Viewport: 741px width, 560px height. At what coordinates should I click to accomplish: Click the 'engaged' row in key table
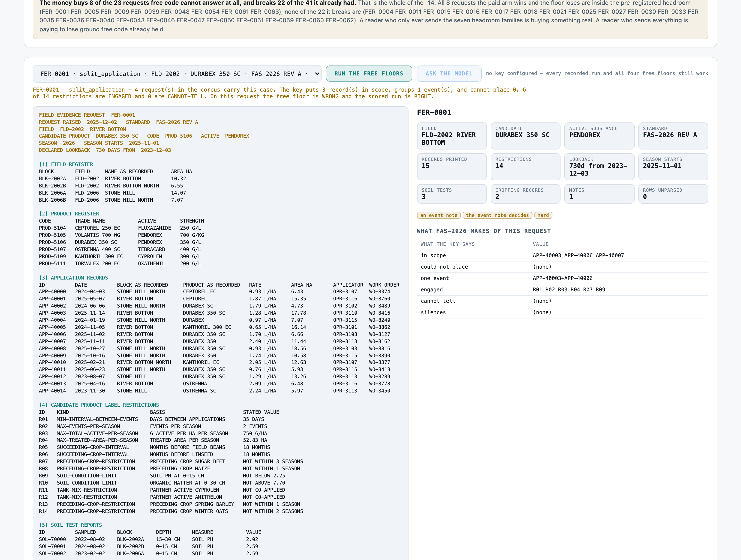[x=562, y=289]
